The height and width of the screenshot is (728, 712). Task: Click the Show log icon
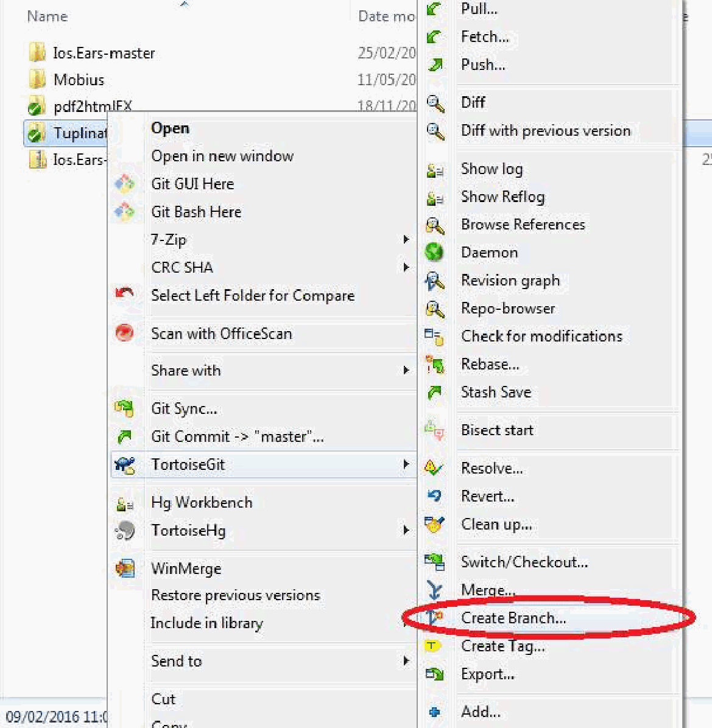tap(435, 170)
